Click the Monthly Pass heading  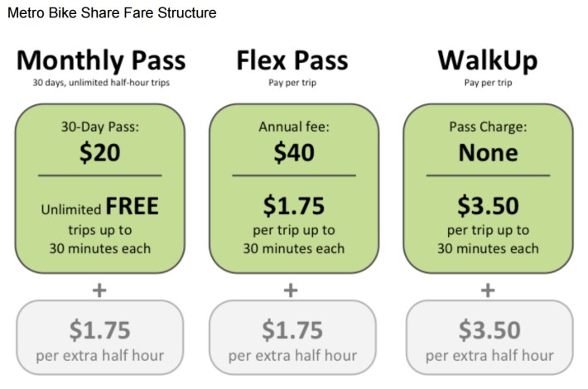coord(101,60)
